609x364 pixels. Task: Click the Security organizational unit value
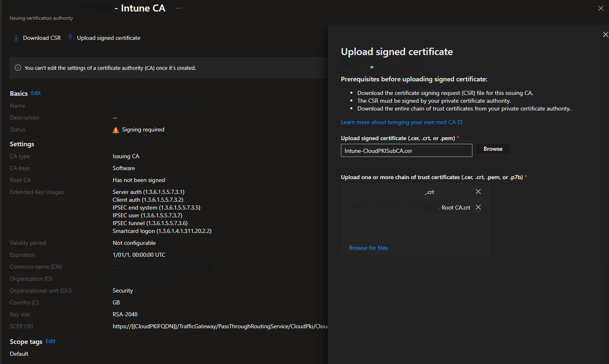123,291
